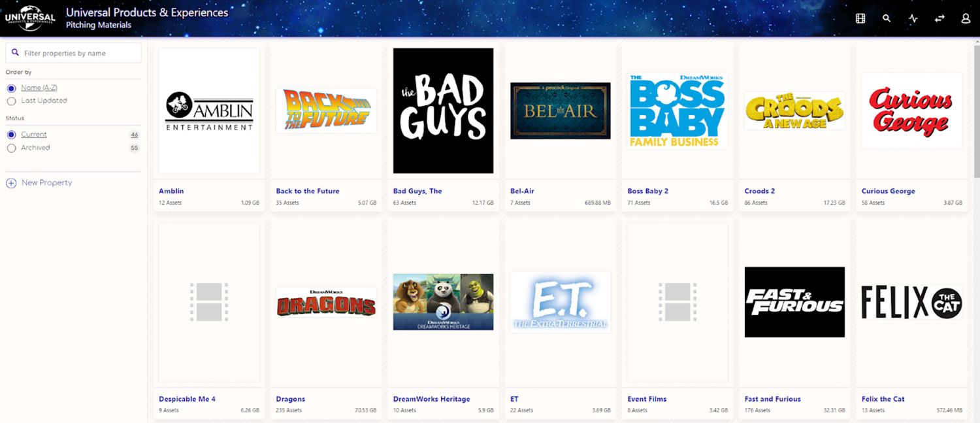Click '176 Assets' under Fast and Furious
980x423 pixels.
pyautogui.click(x=758, y=411)
